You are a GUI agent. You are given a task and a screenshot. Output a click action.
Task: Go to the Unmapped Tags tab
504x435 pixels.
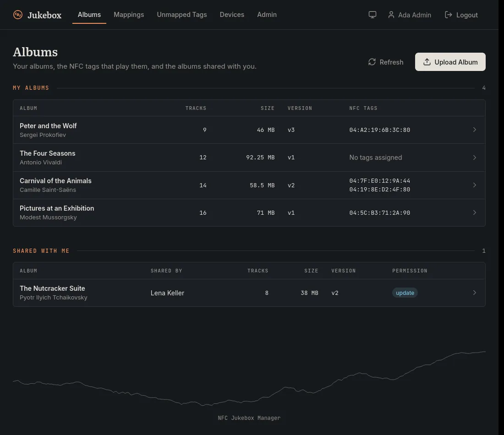pos(182,15)
